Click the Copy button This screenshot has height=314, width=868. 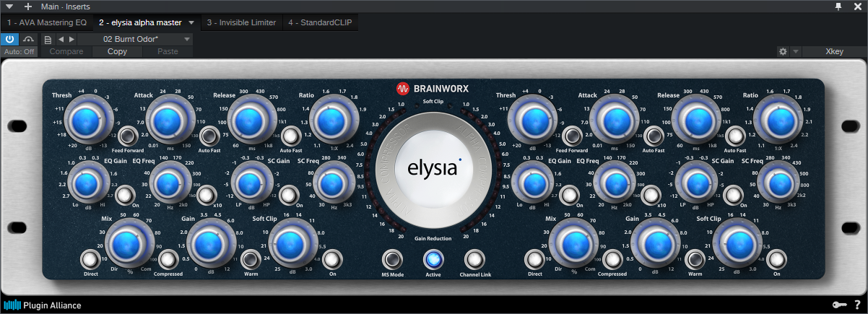point(117,52)
